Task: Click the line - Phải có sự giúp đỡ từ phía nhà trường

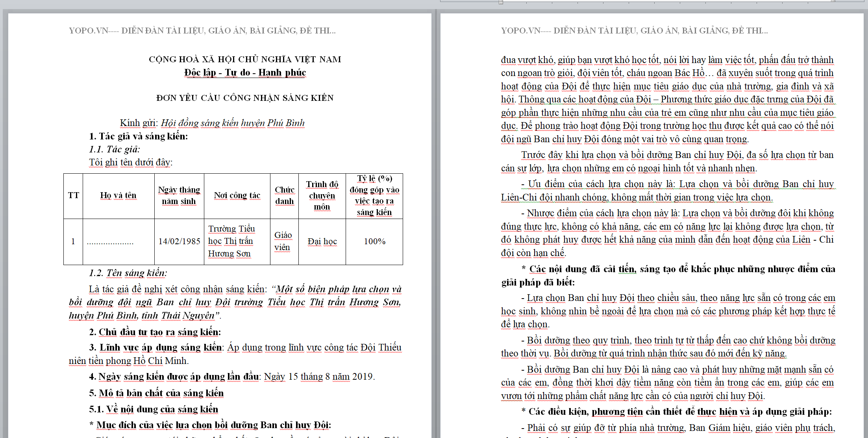Action: pyautogui.click(x=678, y=428)
